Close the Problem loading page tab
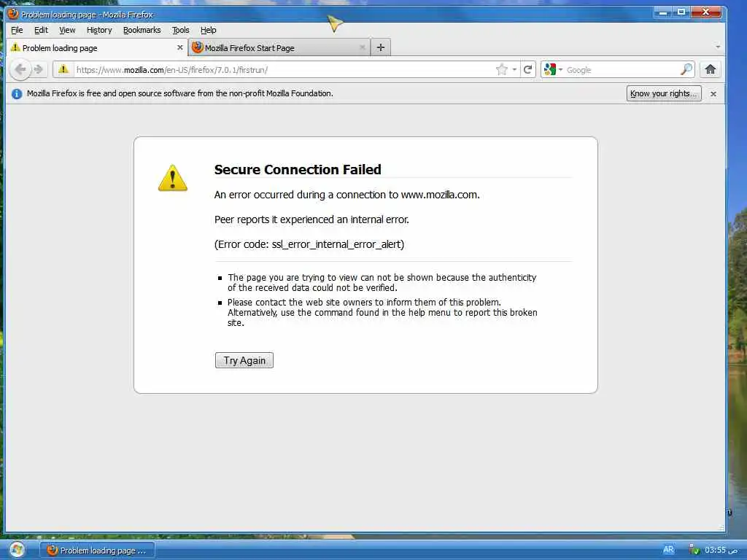 [180, 47]
